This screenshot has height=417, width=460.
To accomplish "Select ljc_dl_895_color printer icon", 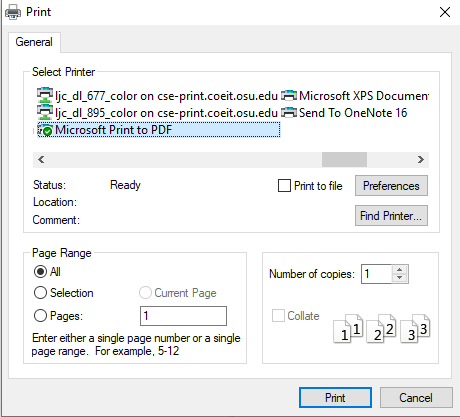I will tap(45, 112).
